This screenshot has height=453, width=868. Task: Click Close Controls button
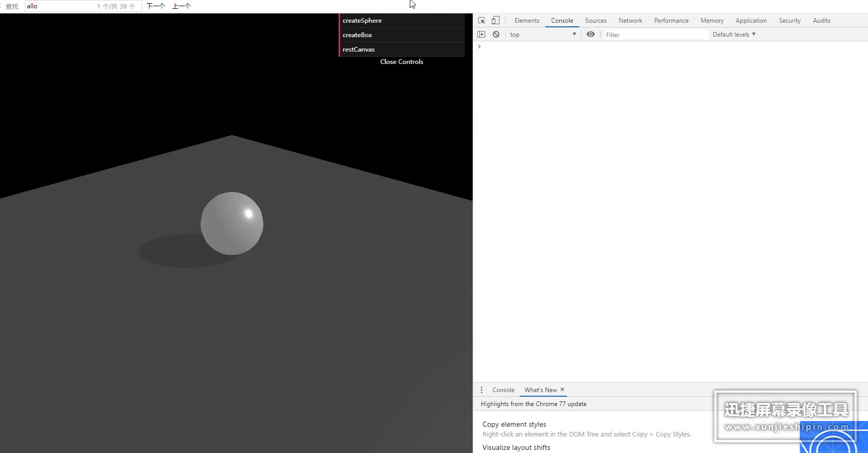[402, 61]
